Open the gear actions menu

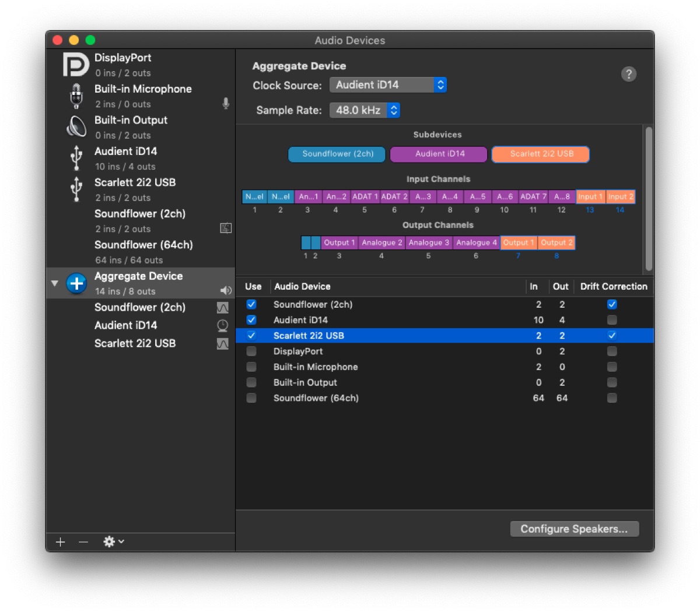point(113,542)
